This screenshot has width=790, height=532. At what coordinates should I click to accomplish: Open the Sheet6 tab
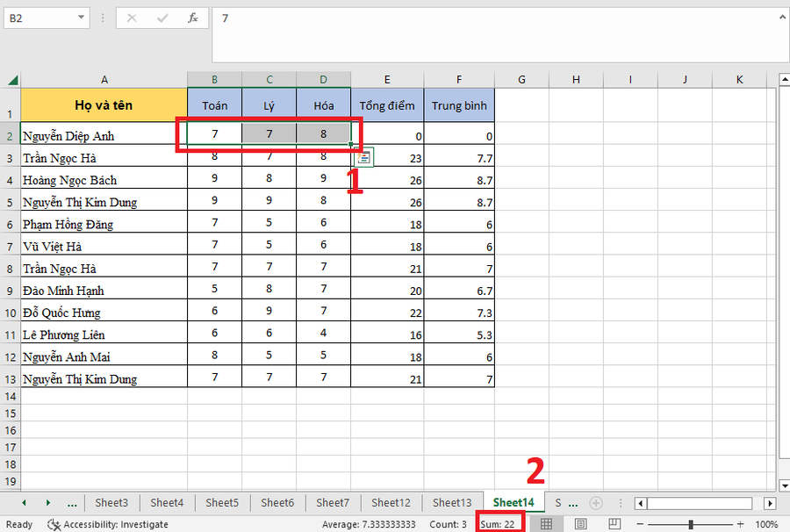(x=277, y=503)
